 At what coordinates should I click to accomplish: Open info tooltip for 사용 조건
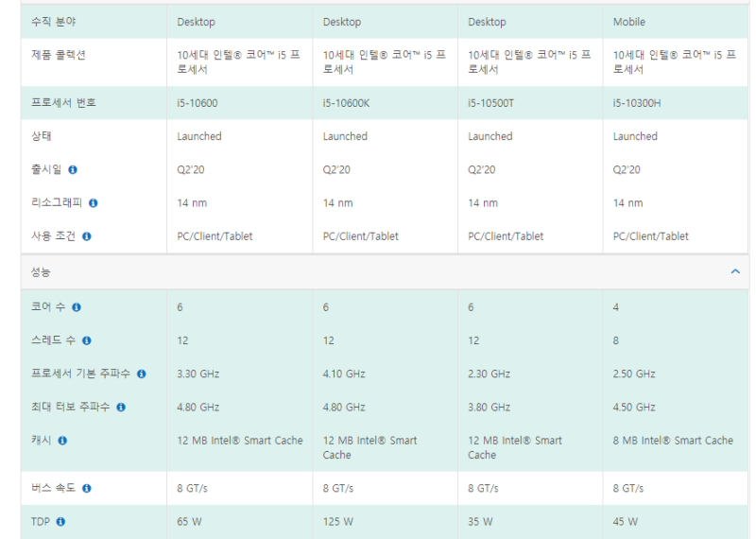tap(87, 236)
